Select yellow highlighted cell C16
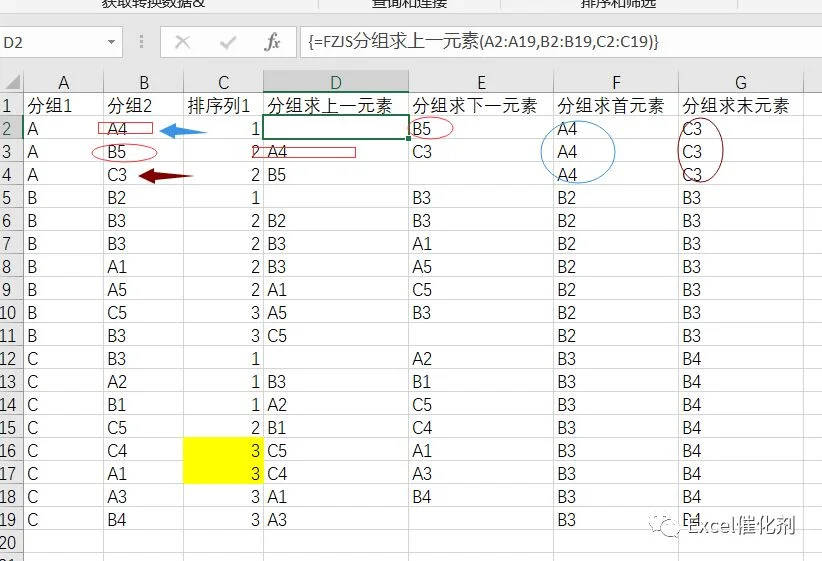This screenshot has height=561, width=822. 223,450
